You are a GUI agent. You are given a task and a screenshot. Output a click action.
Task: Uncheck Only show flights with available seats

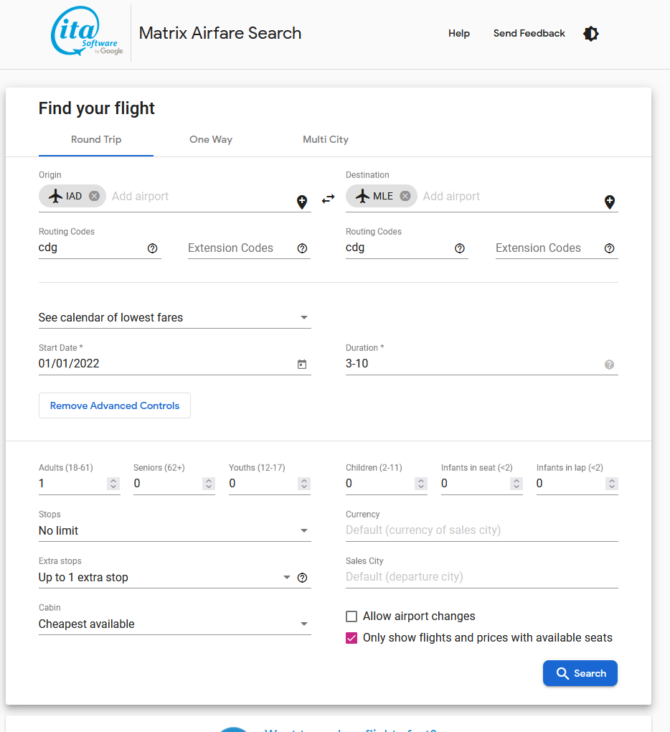pos(352,638)
